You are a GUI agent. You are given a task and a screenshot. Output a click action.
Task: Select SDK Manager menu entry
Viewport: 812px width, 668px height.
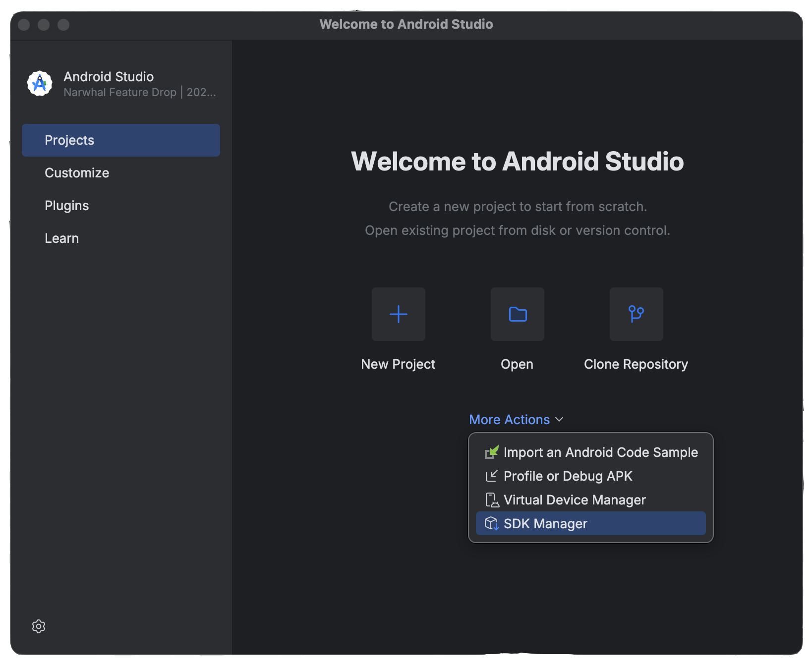coord(591,523)
